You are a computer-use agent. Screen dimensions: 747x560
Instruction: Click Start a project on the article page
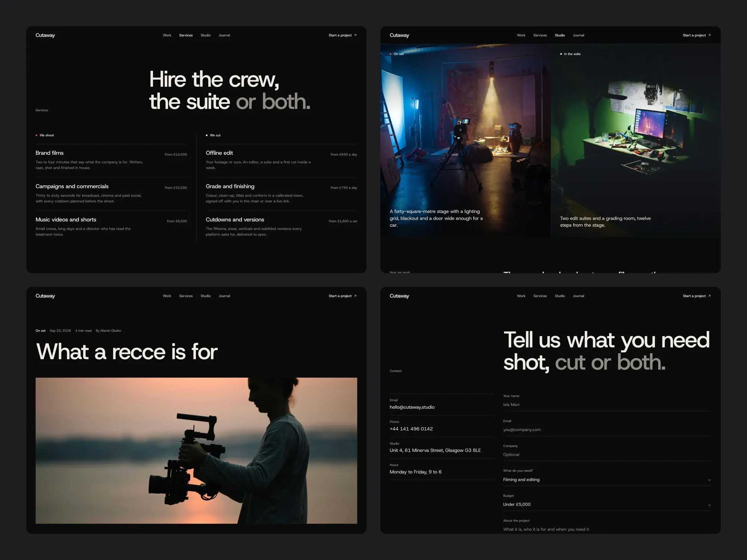(342, 296)
